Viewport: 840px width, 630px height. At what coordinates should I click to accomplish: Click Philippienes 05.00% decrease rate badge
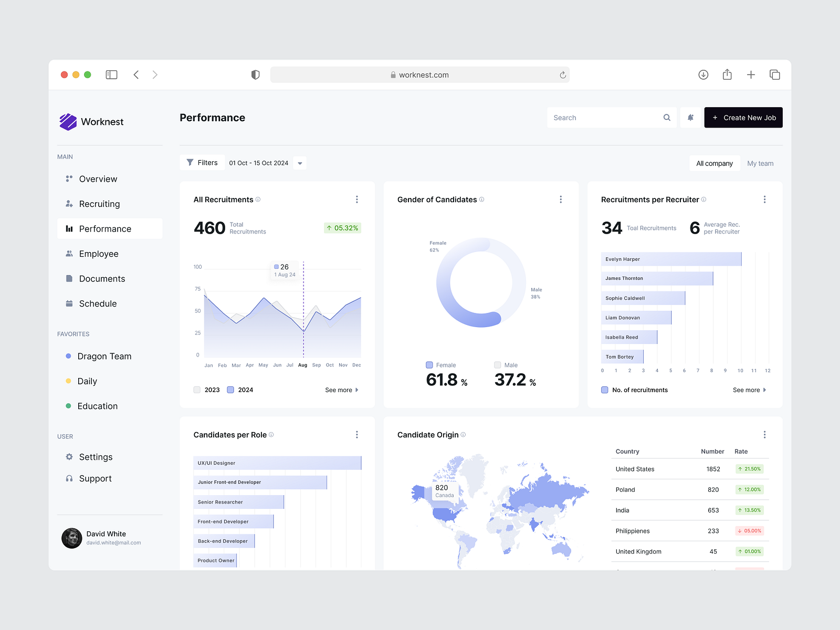(749, 531)
